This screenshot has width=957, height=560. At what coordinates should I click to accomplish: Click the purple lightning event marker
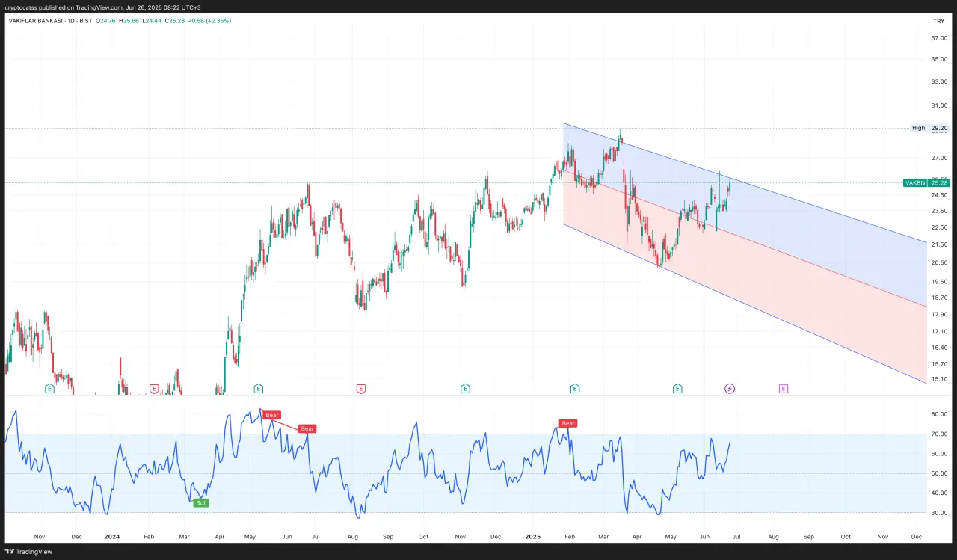[x=730, y=388]
